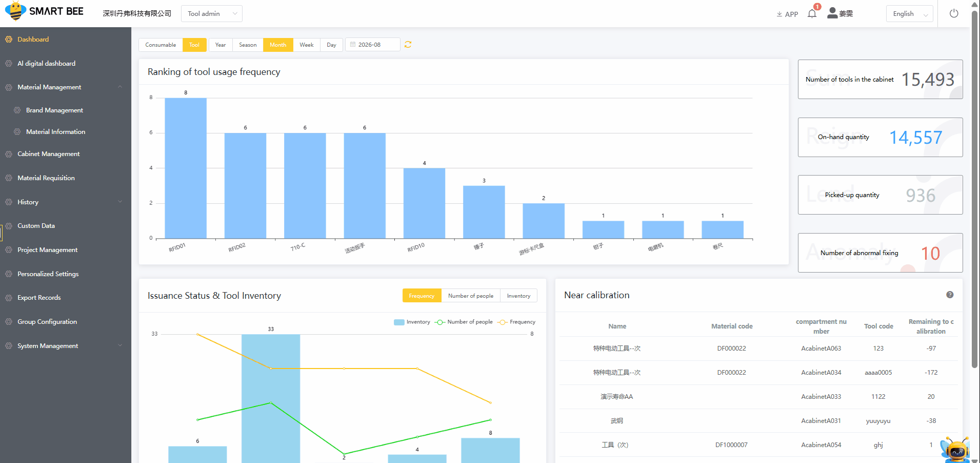Image resolution: width=980 pixels, height=463 pixels.
Task: Click the notification bell icon
Action: pyautogui.click(x=812, y=14)
